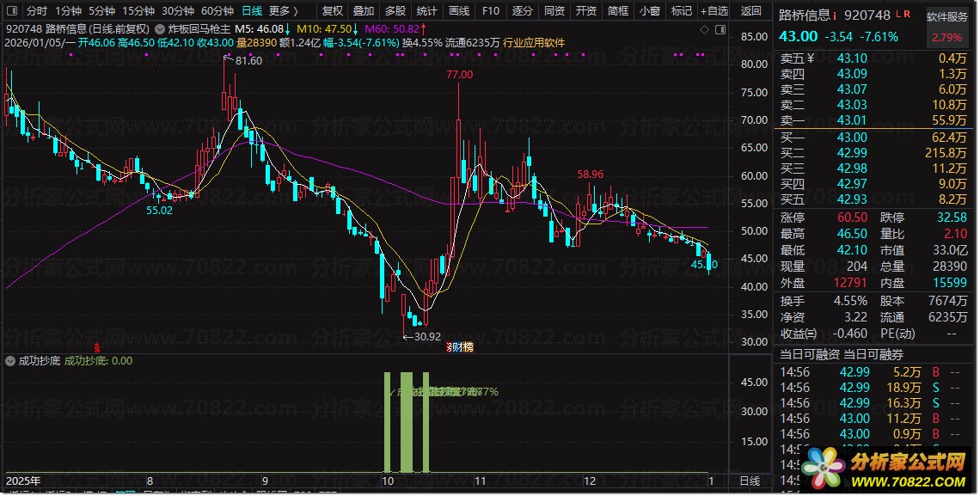Screen dimensions: 980x496
Task: Click the 30.92 low price label
Action: (x=427, y=337)
